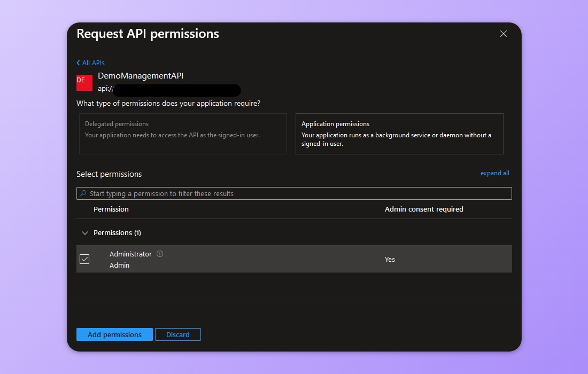Click the Admin consent required column header

pos(424,209)
